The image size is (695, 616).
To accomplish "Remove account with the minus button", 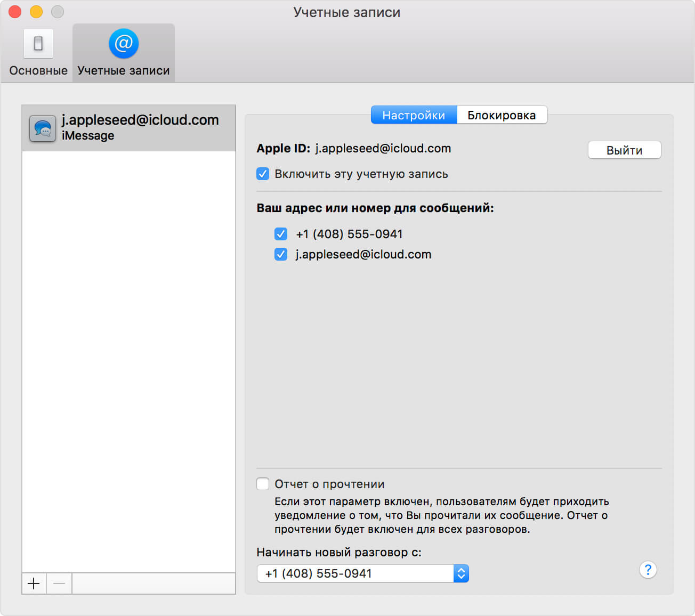I will coord(59,583).
